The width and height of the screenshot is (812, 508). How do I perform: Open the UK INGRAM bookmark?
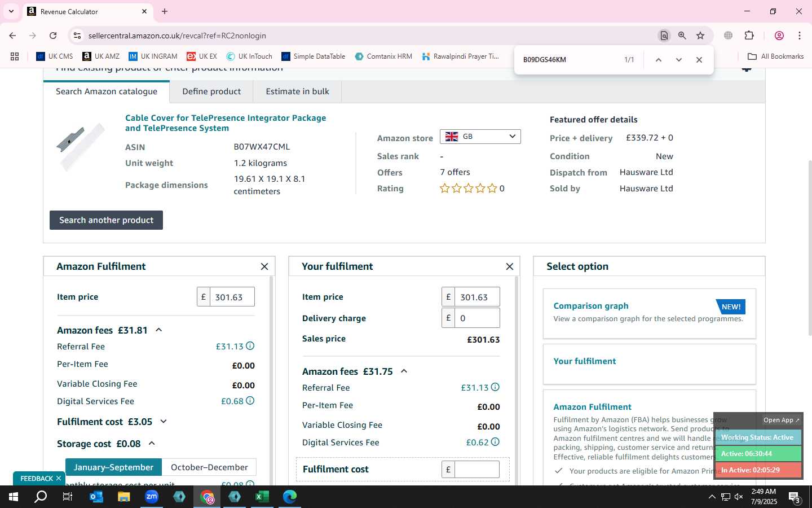pos(153,56)
